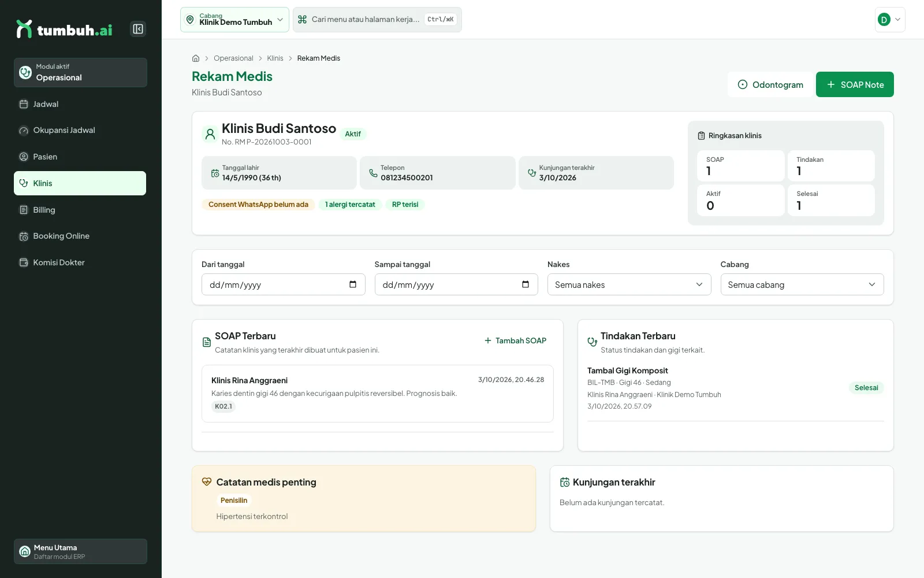The image size is (924, 578).
Task: Collapse the sidebar with the panel icon
Action: click(x=138, y=29)
